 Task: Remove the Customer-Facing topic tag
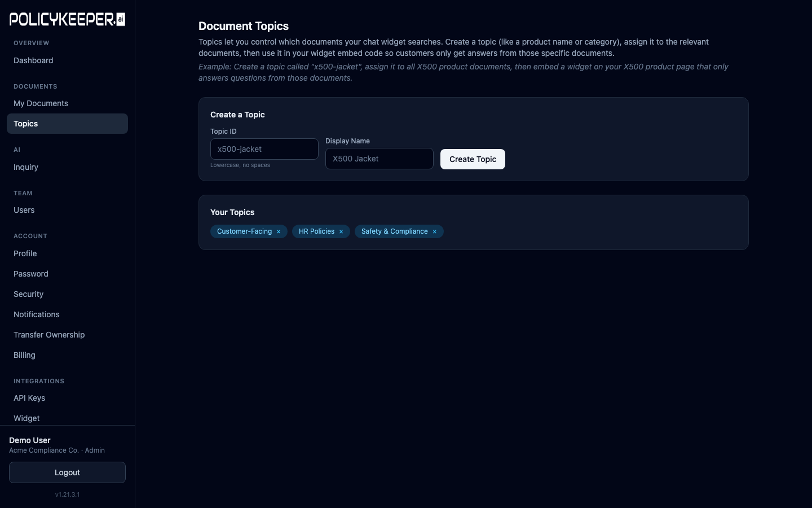(279, 231)
